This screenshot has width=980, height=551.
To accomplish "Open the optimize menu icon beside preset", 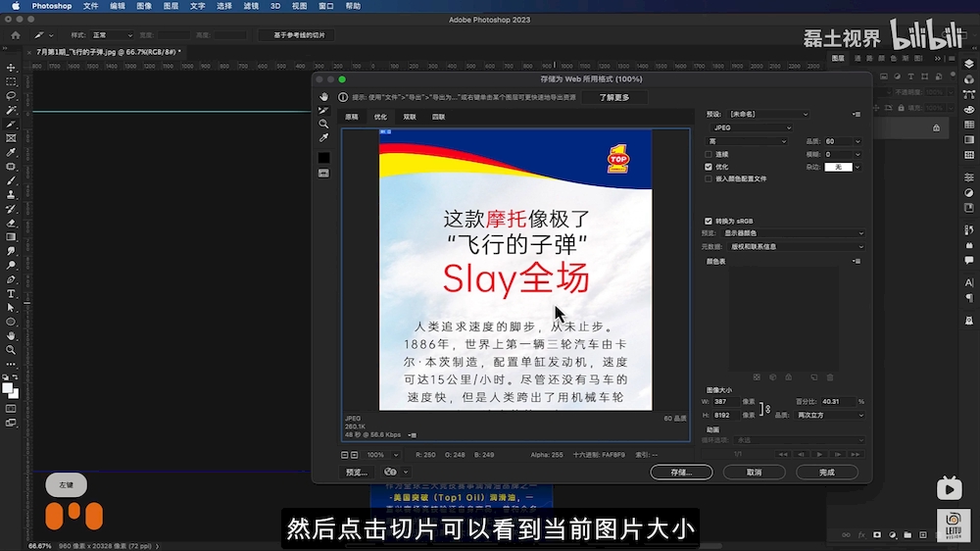I will [857, 114].
